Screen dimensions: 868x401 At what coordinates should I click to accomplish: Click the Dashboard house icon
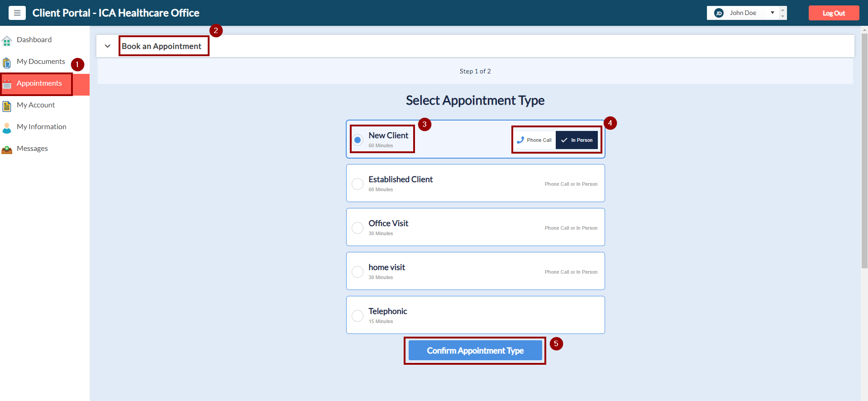click(7, 41)
